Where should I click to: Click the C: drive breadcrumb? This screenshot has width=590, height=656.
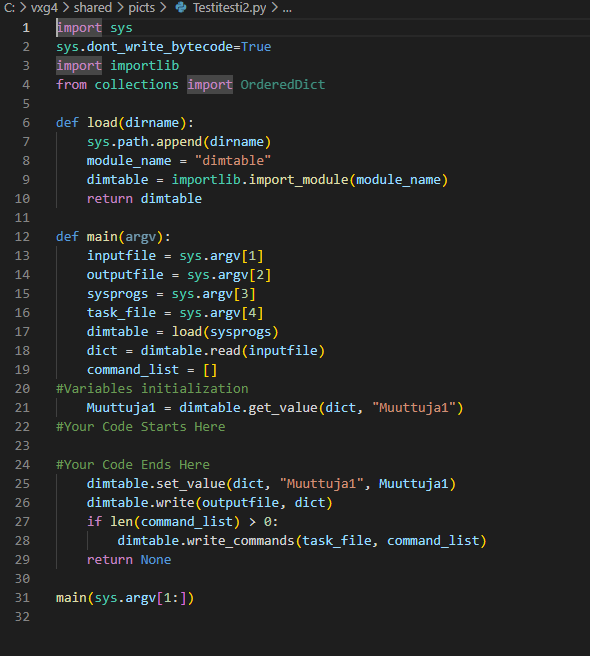(x=9, y=8)
